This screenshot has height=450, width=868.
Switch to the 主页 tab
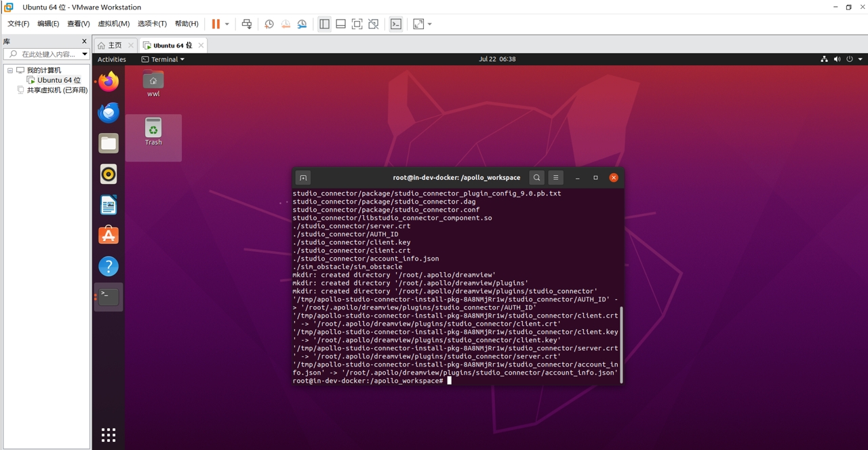114,45
